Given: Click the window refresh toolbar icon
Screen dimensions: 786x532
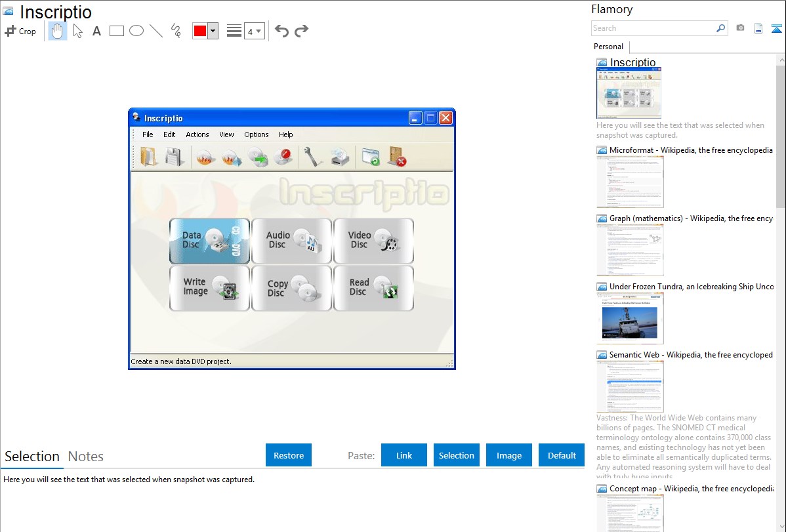Looking at the screenshot, I should [x=371, y=157].
